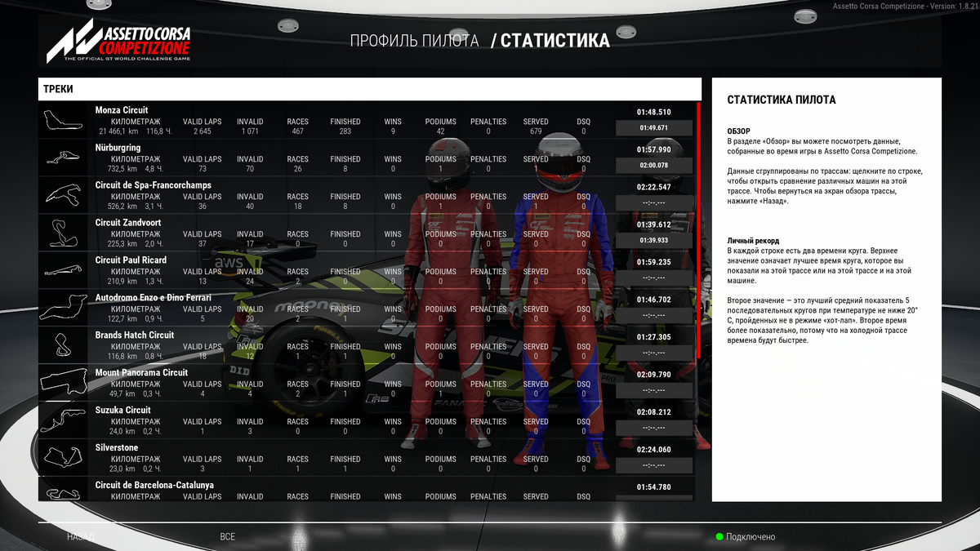Screen dimensions: 980x551
Task: Click Zandvoort average time 01:39.933
Action: point(654,241)
